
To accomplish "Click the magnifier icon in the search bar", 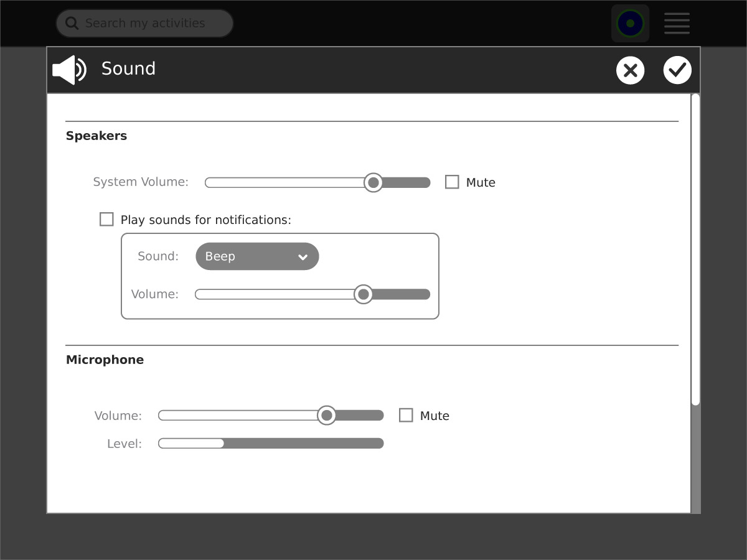I will click(x=72, y=24).
